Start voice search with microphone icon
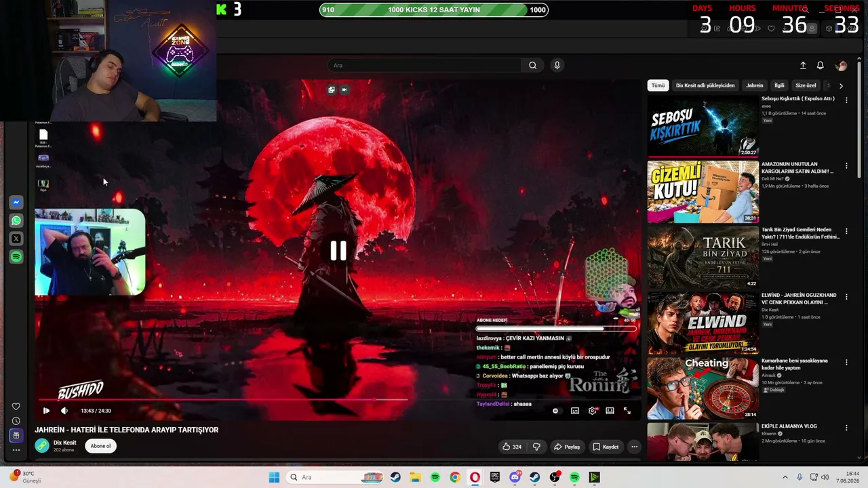868x488 pixels. pyautogui.click(x=557, y=66)
